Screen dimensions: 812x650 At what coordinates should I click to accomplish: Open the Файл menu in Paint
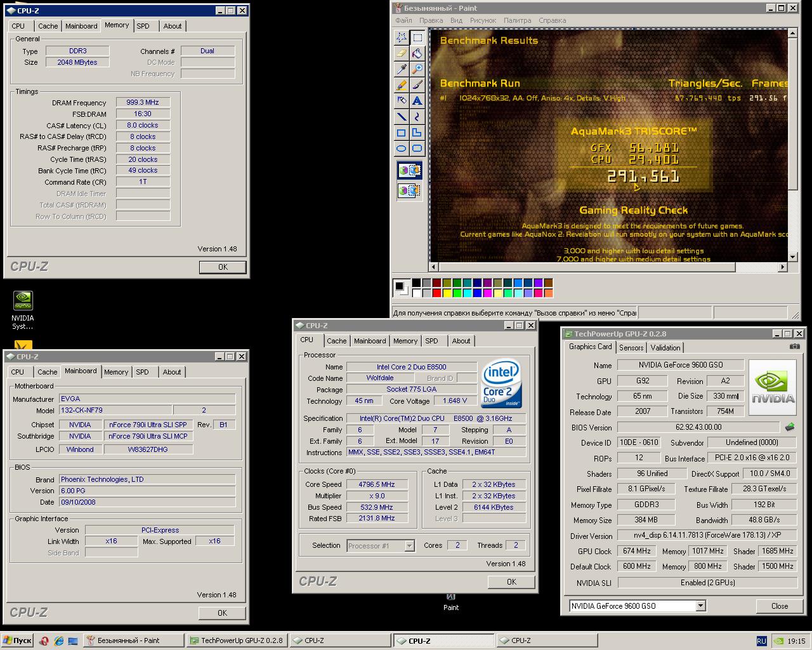click(x=403, y=20)
